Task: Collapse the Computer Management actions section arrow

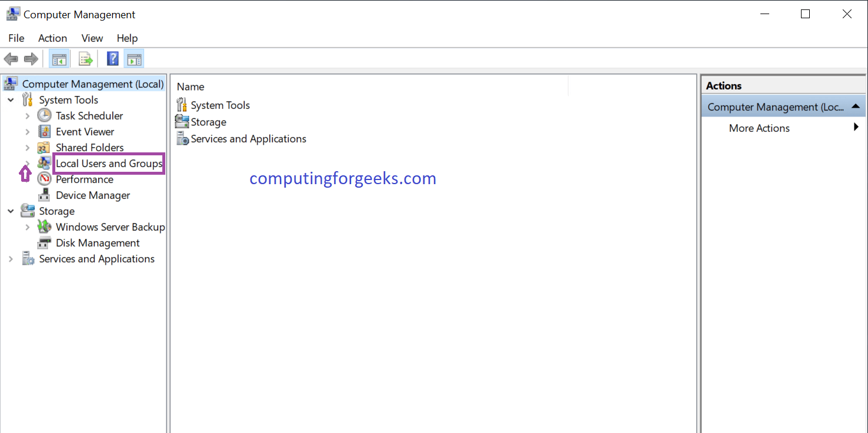Action: point(855,106)
